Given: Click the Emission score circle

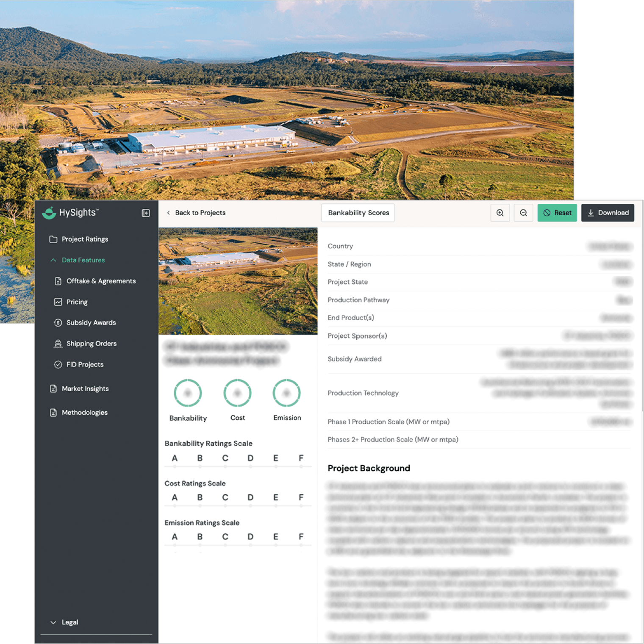Looking at the screenshot, I should (x=287, y=393).
